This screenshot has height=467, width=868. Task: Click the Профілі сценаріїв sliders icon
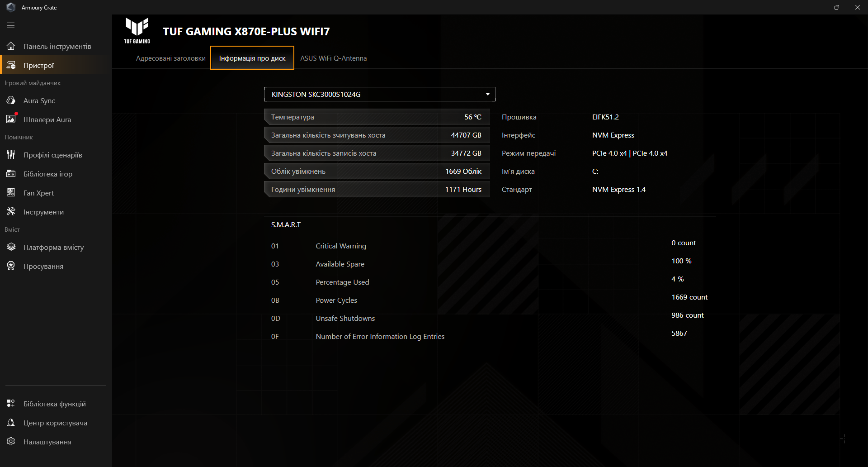[x=11, y=155]
